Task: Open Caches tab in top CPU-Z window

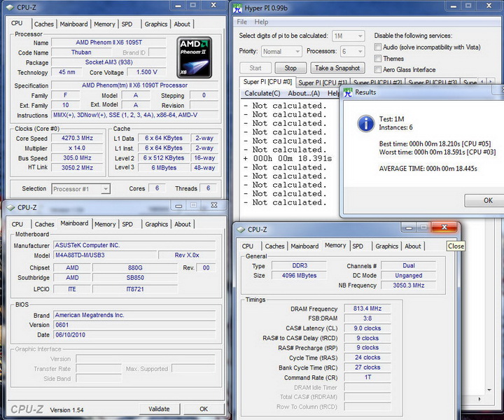Action: 43,24
